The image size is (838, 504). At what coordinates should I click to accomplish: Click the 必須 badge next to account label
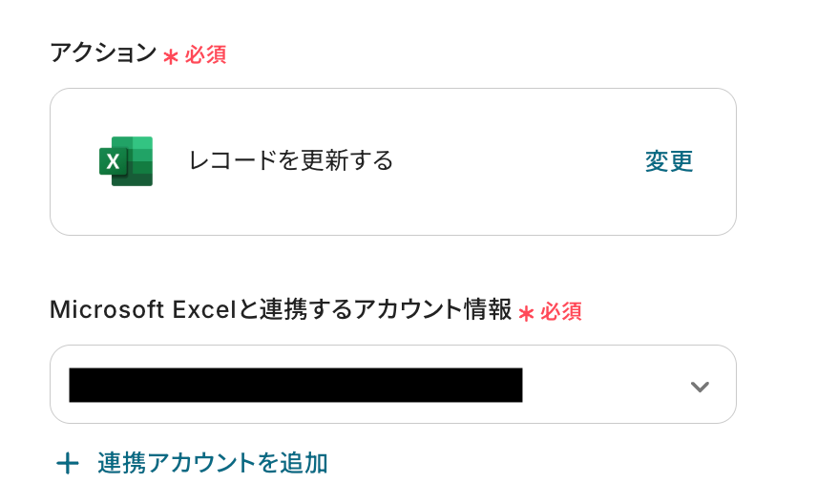coord(561,311)
